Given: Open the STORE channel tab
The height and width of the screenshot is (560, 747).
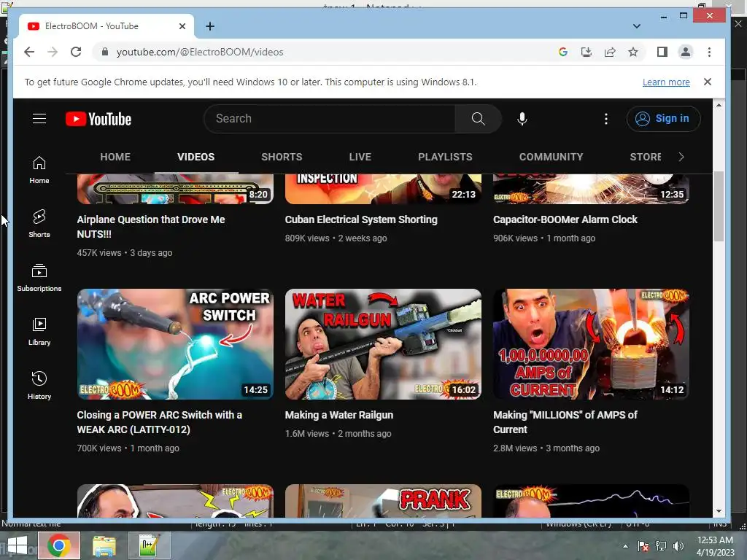Looking at the screenshot, I should (646, 157).
